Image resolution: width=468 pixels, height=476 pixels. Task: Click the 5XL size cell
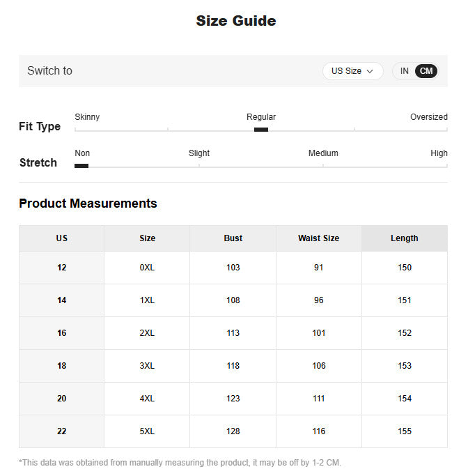(147, 431)
